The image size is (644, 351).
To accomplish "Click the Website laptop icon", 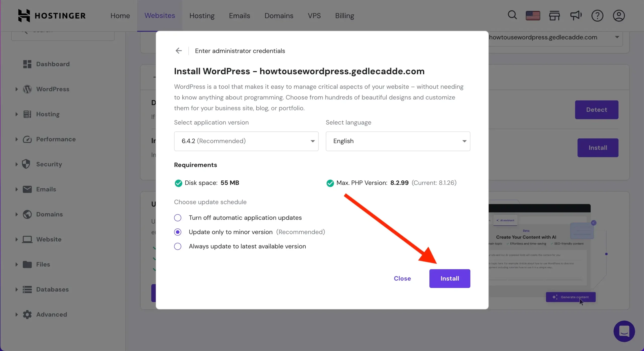I will click(x=27, y=239).
